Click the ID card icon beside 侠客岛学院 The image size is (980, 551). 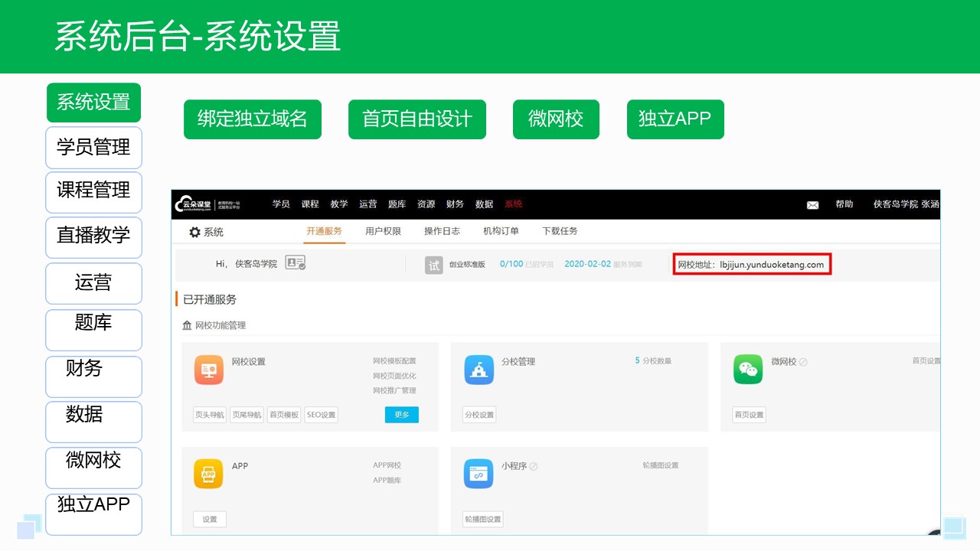click(295, 263)
